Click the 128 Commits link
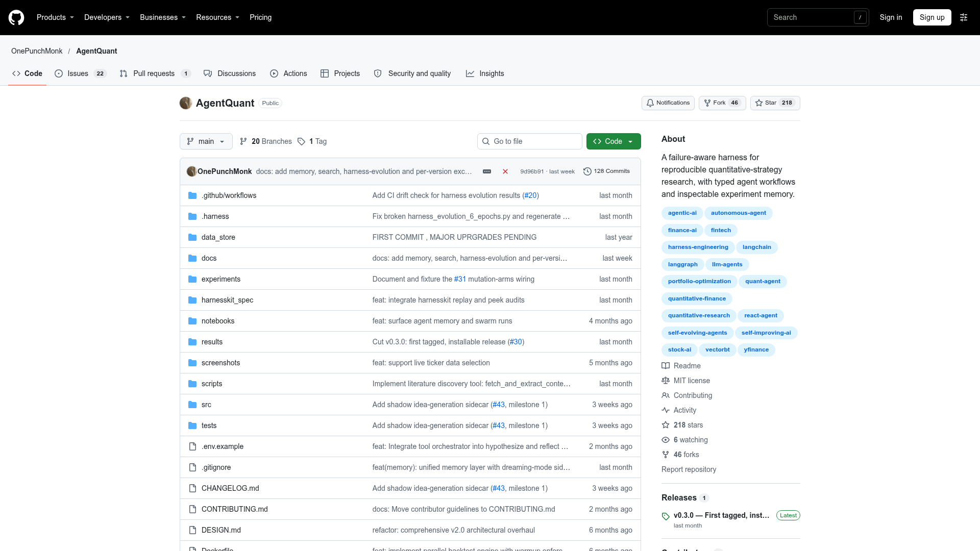The image size is (980, 551). click(x=607, y=171)
